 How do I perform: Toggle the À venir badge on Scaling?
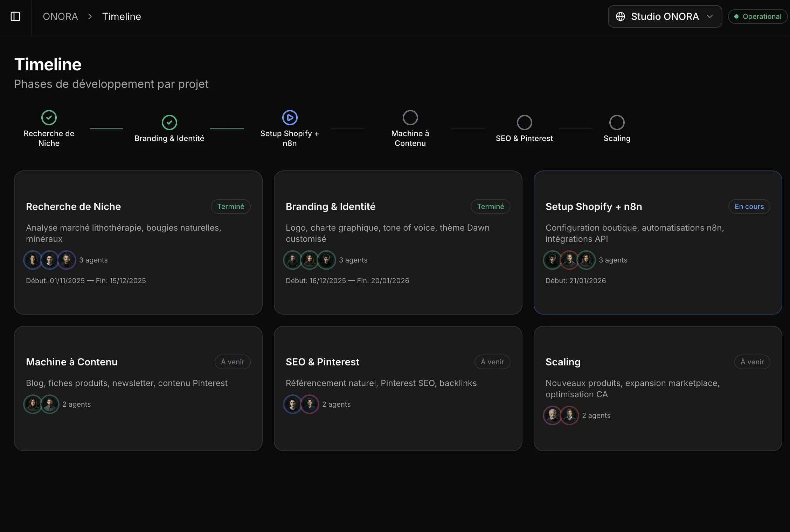point(751,362)
